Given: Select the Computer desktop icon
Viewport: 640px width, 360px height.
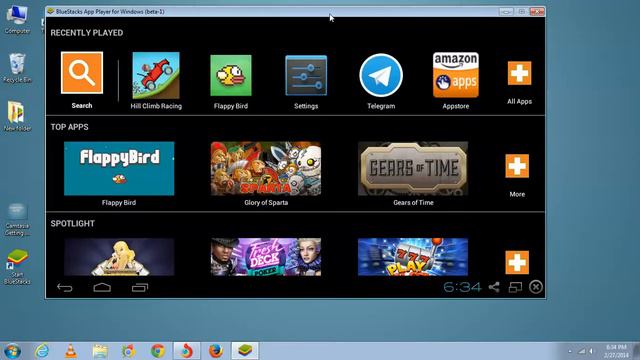Looking at the screenshot, I should coord(17,20).
